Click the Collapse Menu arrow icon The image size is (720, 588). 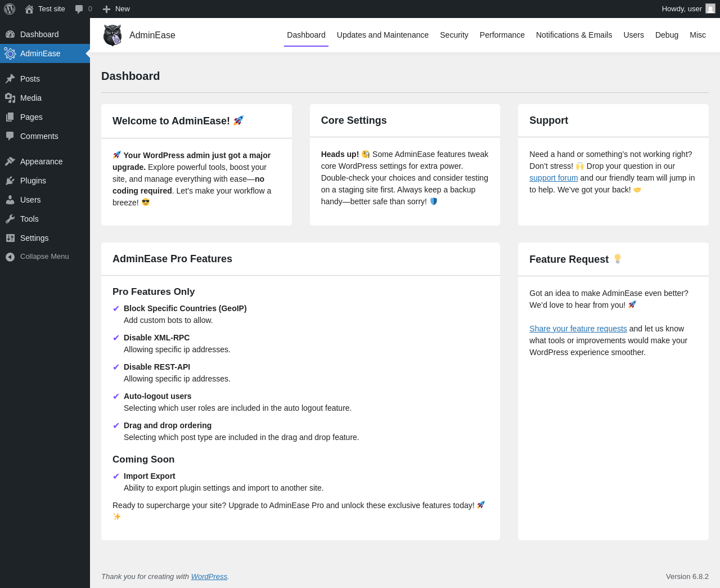click(x=10, y=257)
